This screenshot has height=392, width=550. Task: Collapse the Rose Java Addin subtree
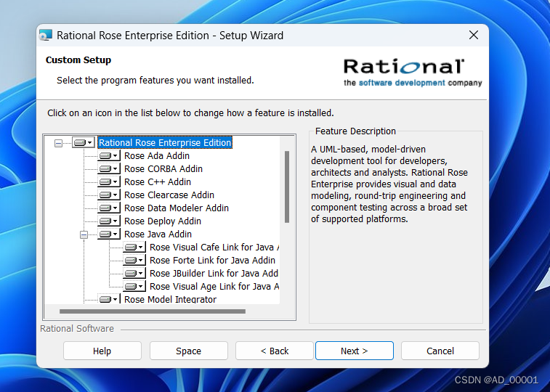pos(84,234)
